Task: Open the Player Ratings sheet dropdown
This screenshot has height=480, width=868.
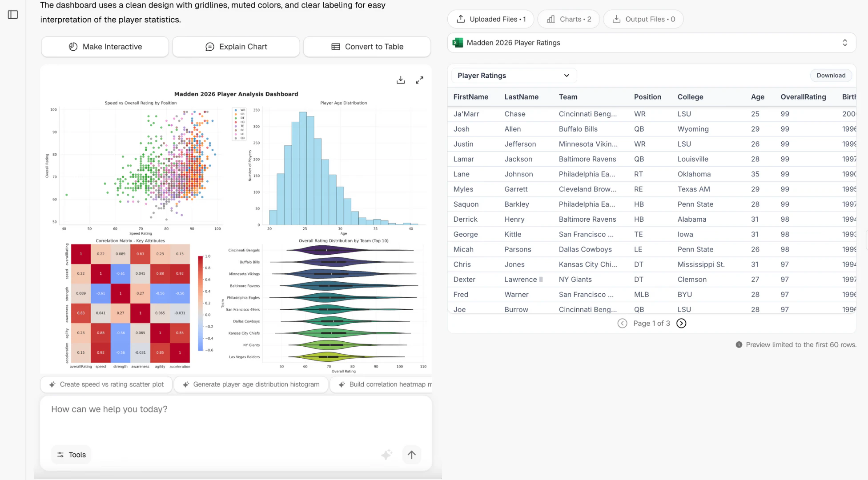Action: tap(514, 76)
